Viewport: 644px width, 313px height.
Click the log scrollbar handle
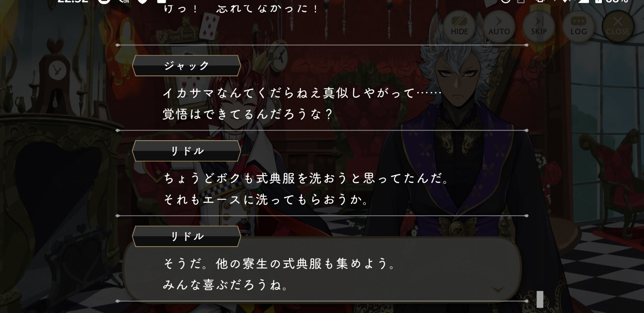pyautogui.click(x=540, y=299)
